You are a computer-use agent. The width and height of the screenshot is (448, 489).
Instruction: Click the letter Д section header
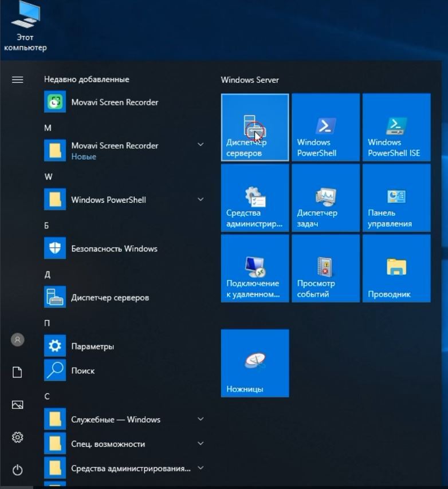pos(47,274)
